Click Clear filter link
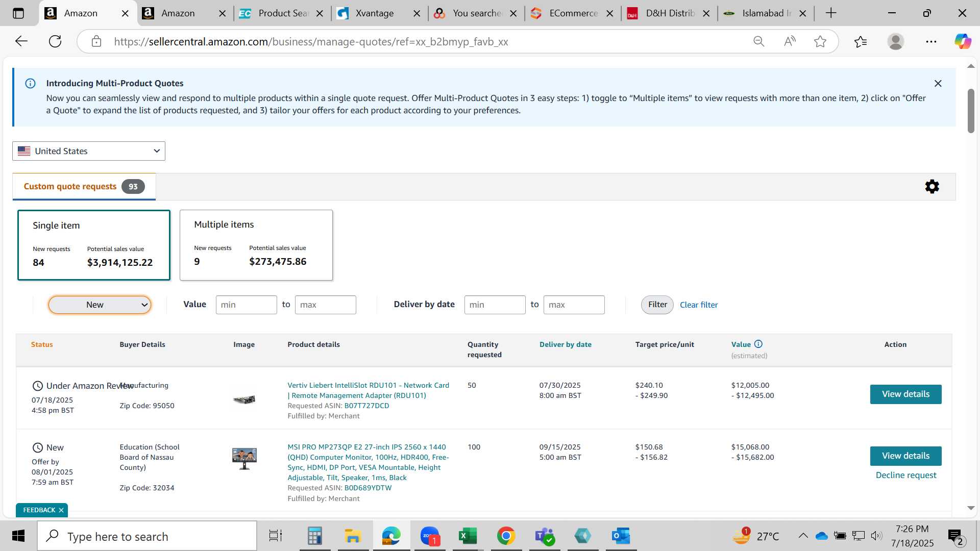Screen dimensions: 980x551 pyautogui.click(x=699, y=305)
